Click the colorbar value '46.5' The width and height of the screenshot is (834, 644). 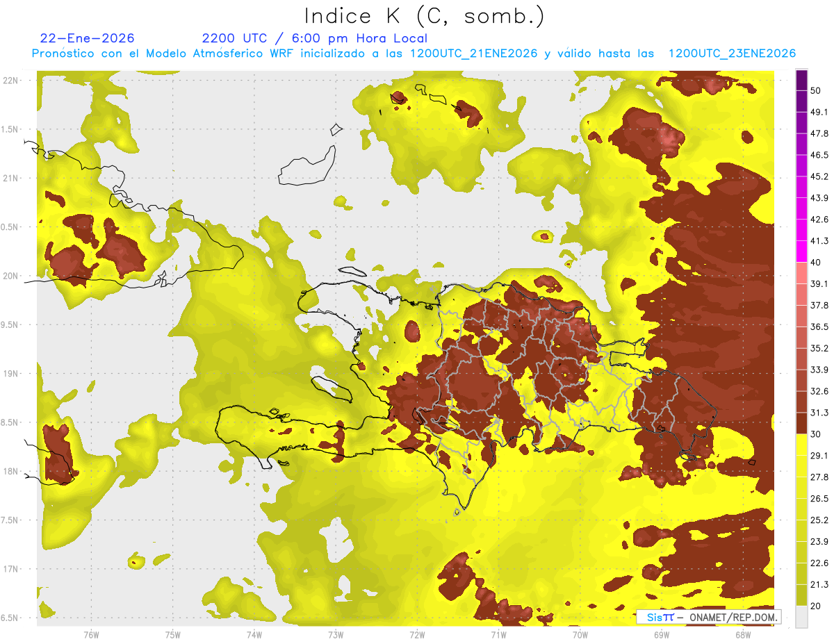point(819,155)
